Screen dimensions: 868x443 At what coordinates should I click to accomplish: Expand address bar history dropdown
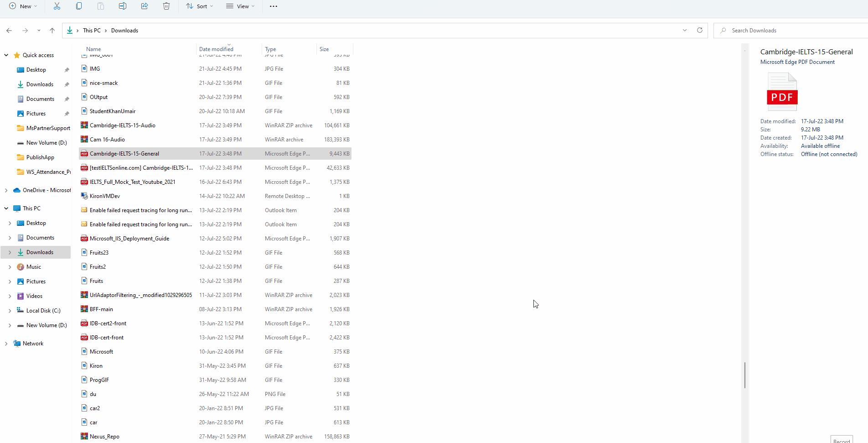pyautogui.click(x=685, y=30)
